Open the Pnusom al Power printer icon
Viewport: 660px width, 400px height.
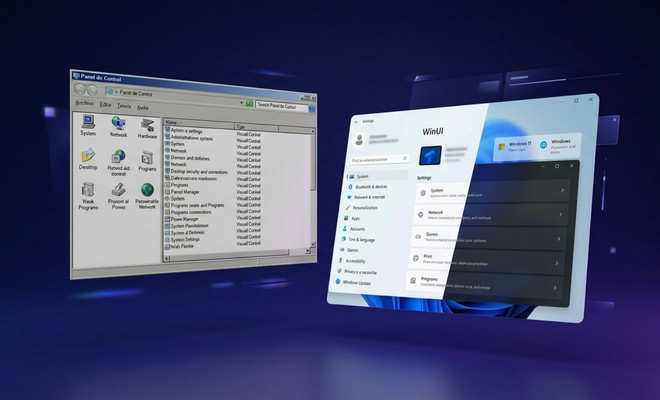[118, 196]
